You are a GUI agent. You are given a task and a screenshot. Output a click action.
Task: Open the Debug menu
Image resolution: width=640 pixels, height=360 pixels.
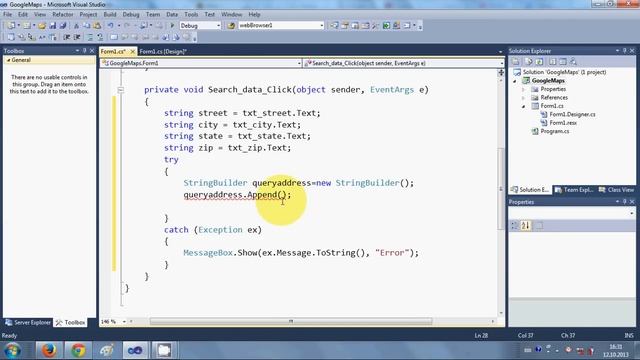pyautogui.click(x=131, y=14)
